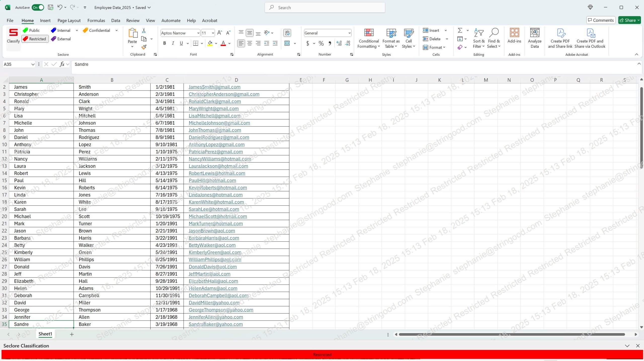Screen dimensions: 644x361
Task: Click the Cut scissors icon
Action: coord(144,30)
